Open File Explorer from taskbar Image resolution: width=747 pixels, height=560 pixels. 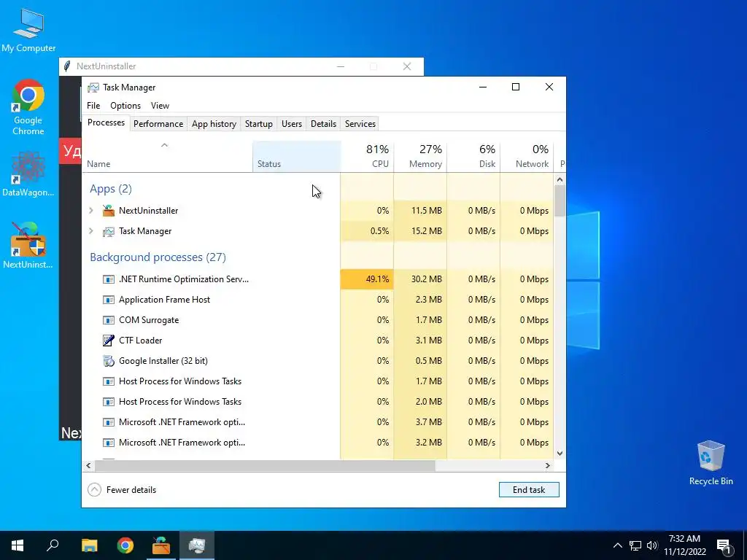(x=89, y=545)
